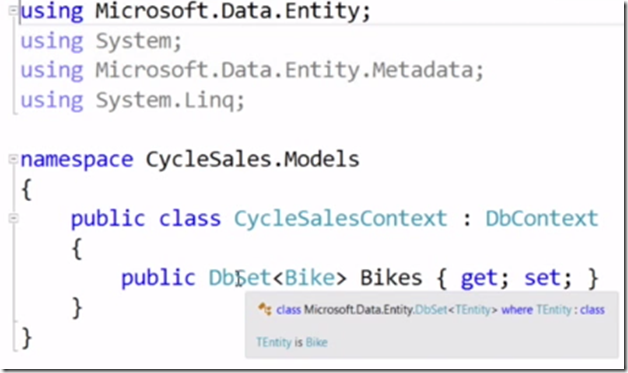Place cursor on DbContext base class
Viewport: 628px width, 373px height.
click(x=541, y=219)
